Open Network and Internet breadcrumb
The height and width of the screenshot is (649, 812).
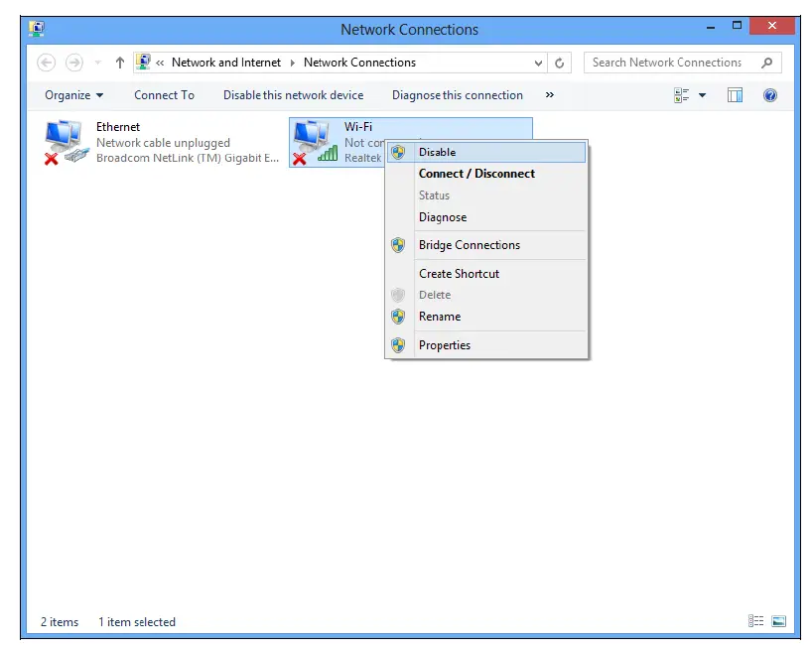225,63
